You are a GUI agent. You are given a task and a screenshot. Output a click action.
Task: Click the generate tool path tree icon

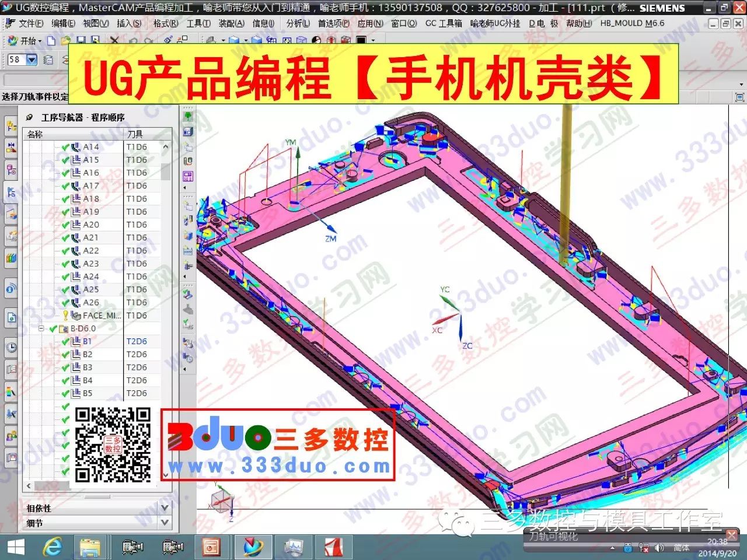(188, 117)
